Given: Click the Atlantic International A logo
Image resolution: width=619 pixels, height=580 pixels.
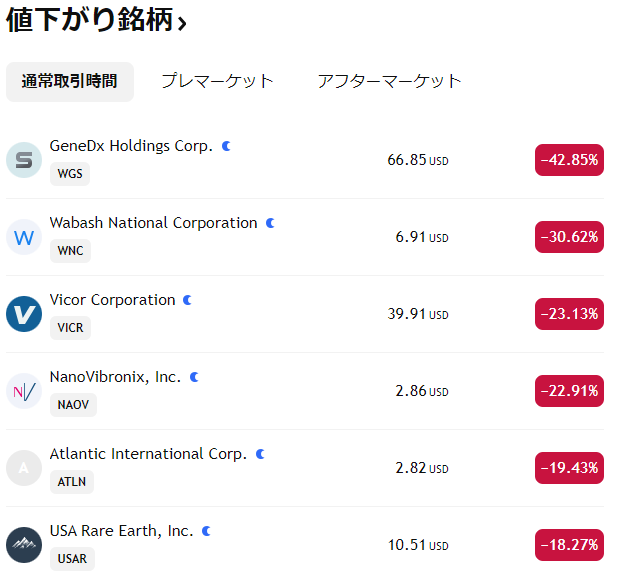Looking at the screenshot, I should click(23, 468).
